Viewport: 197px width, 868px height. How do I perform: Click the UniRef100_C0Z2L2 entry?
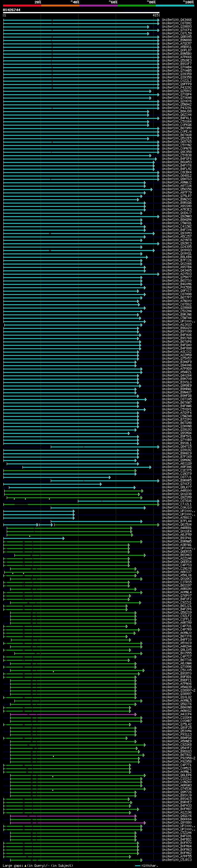click(x=177, y=81)
